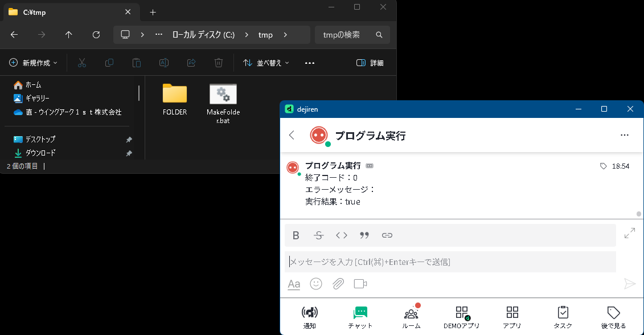Expand the message editor to full size
Screen dimensions: 644x335
click(x=629, y=233)
